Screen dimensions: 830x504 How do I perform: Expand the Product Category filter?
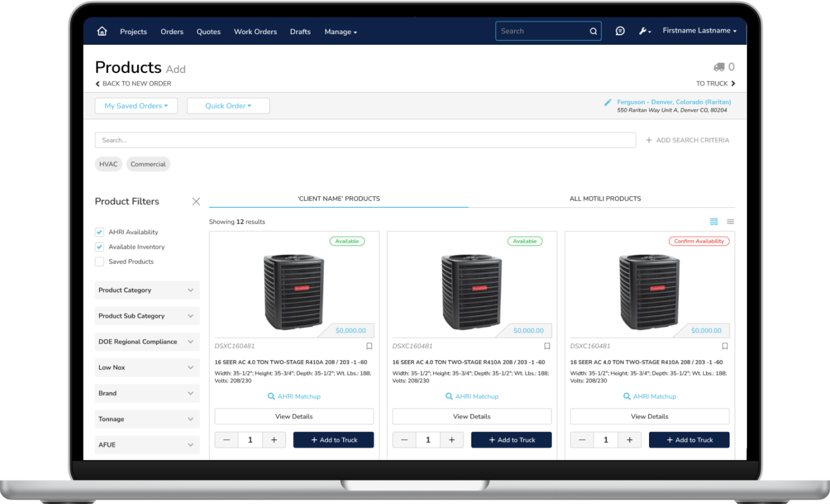click(147, 290)
